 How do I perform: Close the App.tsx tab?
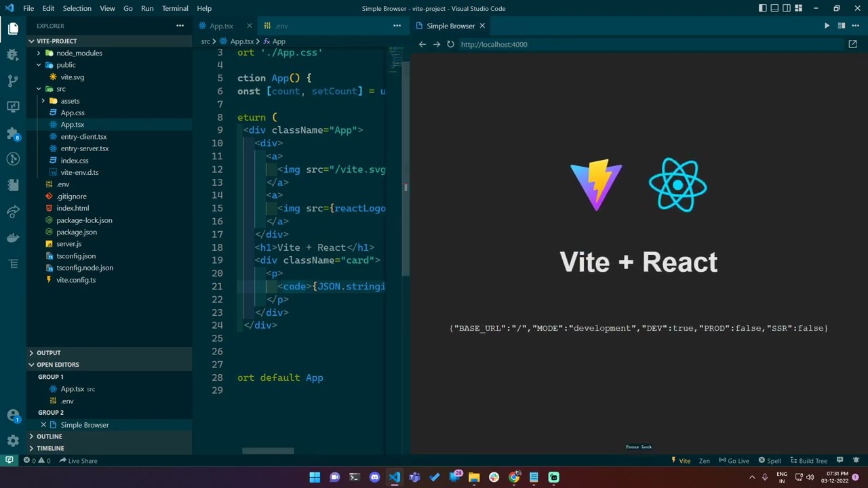[249, 26]
